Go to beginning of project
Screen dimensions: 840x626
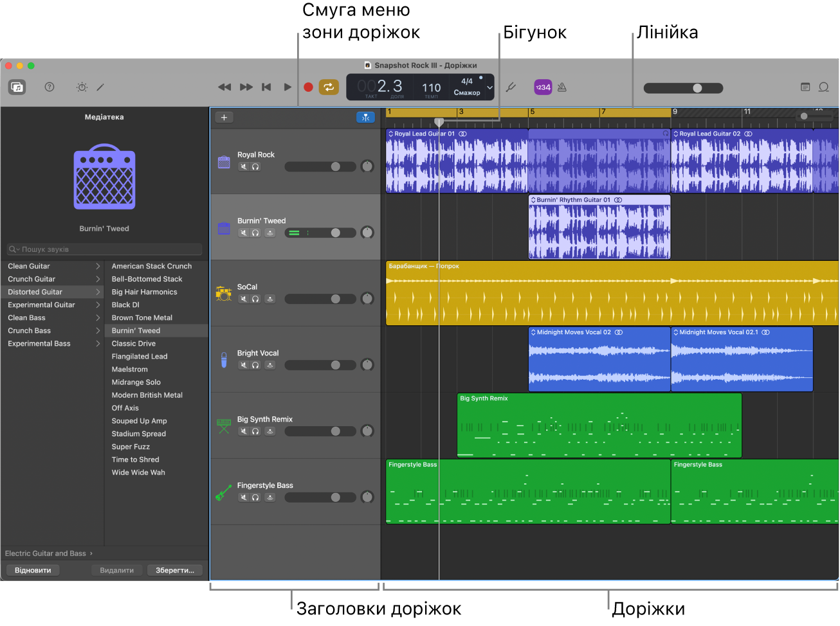(266, 87)
